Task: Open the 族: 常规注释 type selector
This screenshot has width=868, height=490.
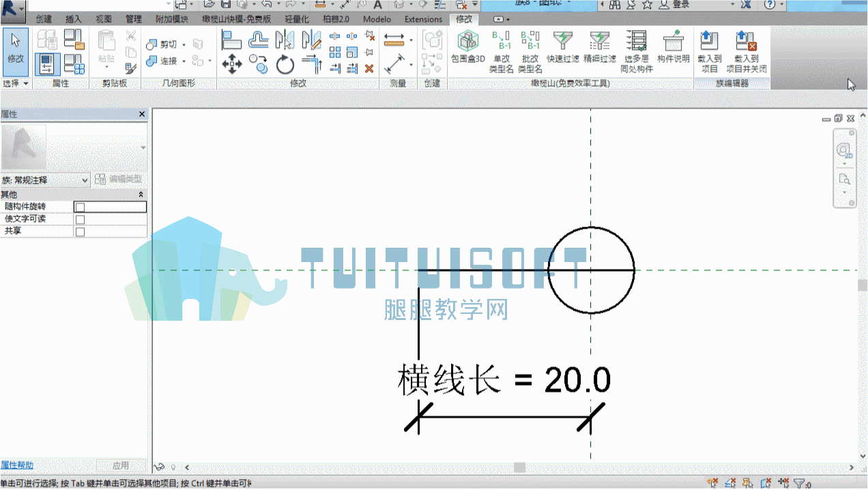Action: click(x=45, y=180)
